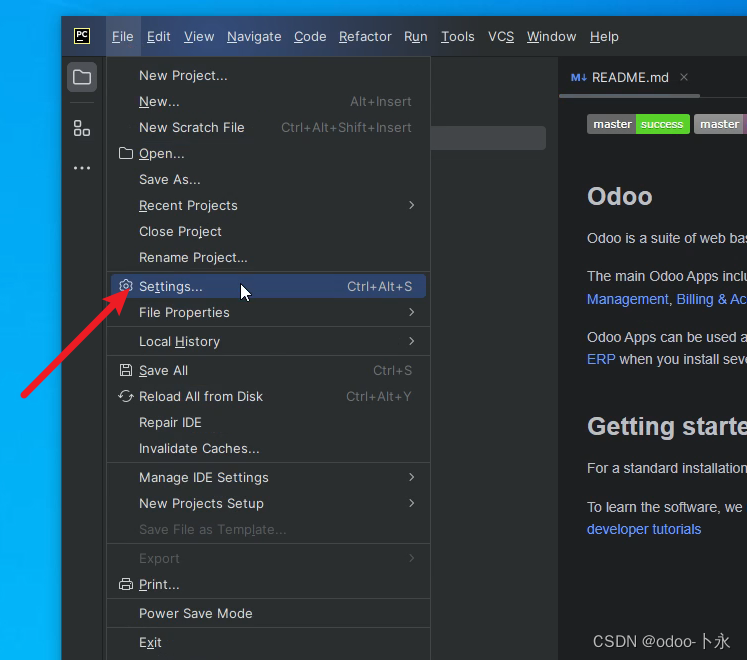Show more tool windows ellipsis icon

(82, 168)
